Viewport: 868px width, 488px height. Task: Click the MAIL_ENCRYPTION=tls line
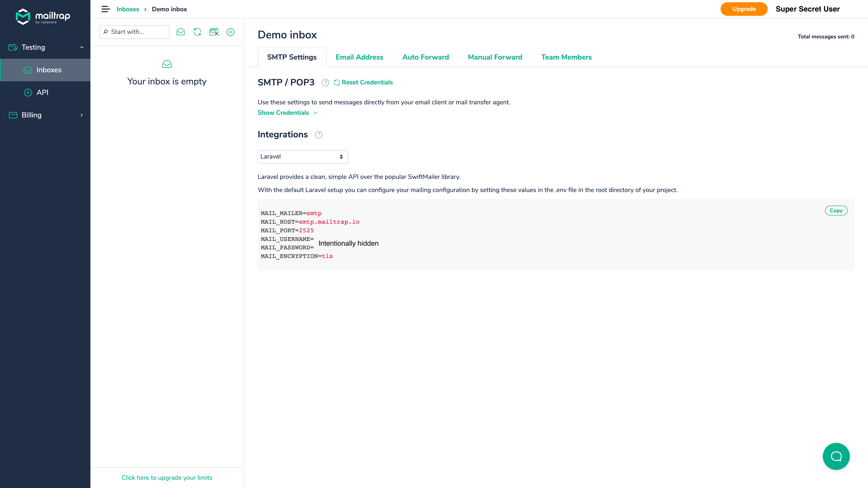click(x=297, y=256)
